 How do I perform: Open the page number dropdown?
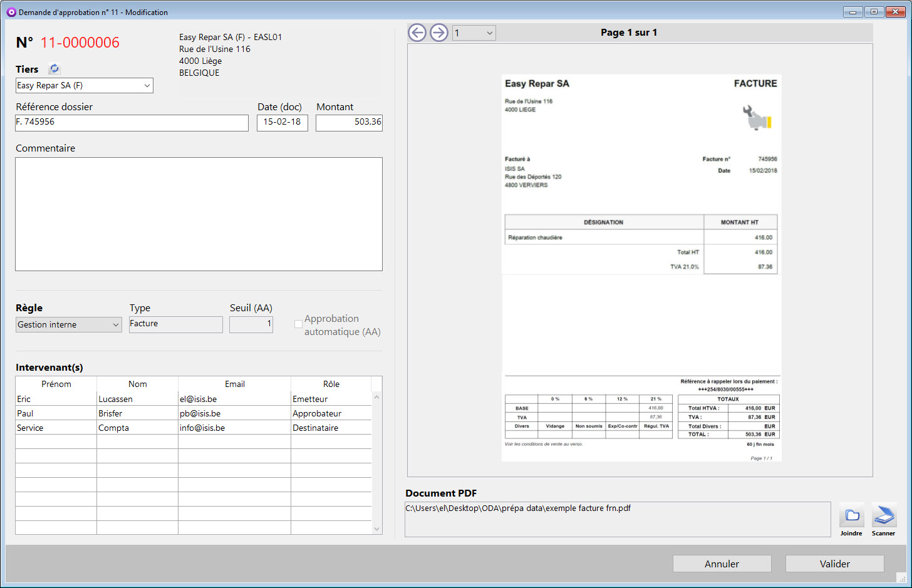[x=474, y=33]
